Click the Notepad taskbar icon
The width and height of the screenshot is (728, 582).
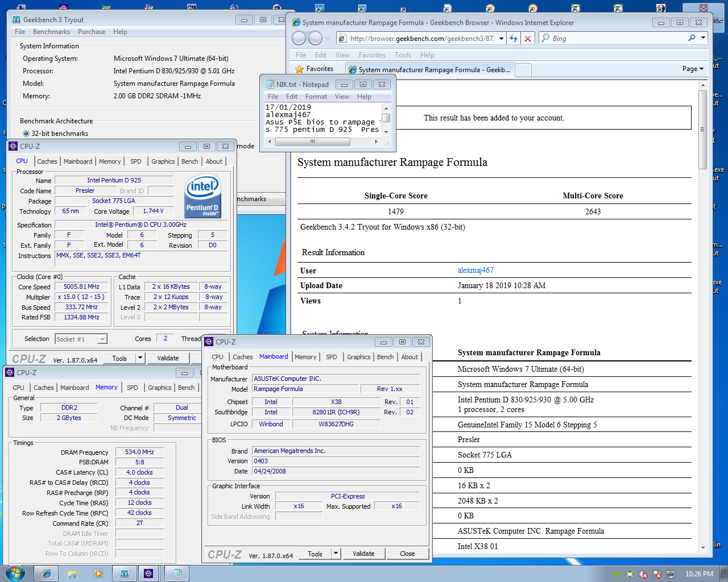(x=177, y=573)
